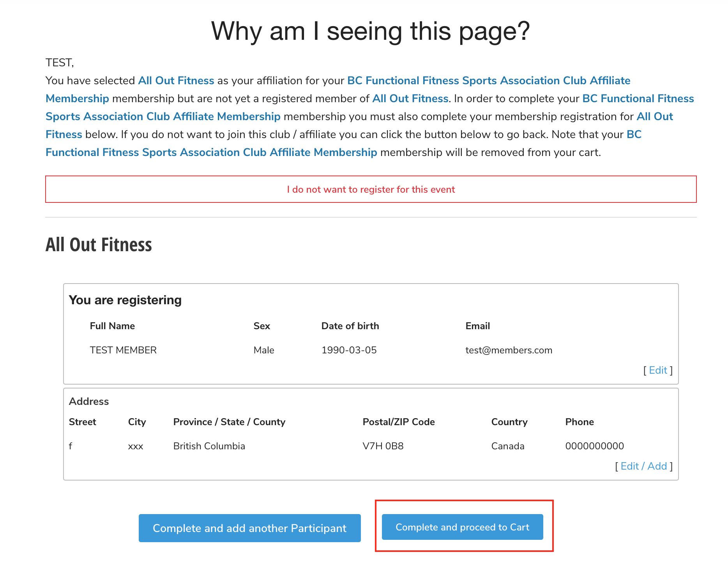Image resolution: width=728 pixels, height=564 pixels.
Task: Click the email "test@members.com"
Action: [509, 350]
